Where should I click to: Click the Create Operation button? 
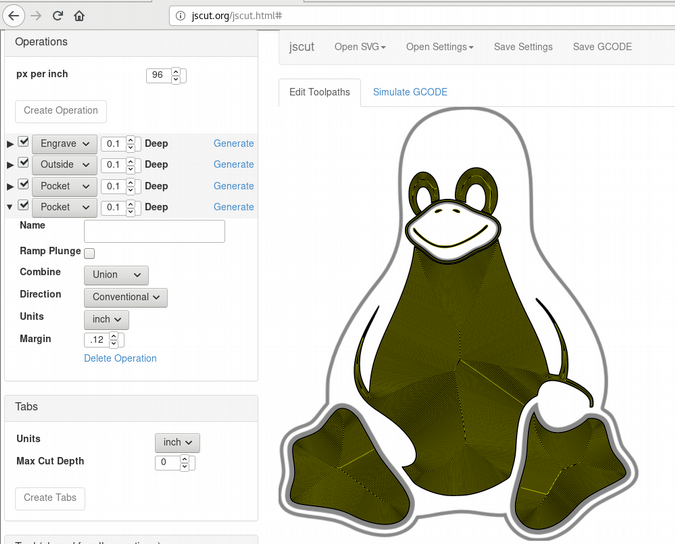[x=61, y=111]
